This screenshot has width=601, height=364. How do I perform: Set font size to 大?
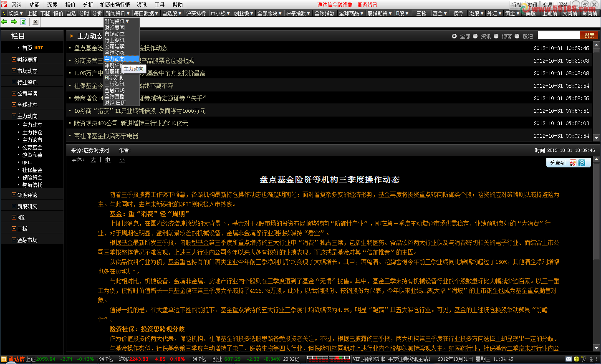(93, 160)
